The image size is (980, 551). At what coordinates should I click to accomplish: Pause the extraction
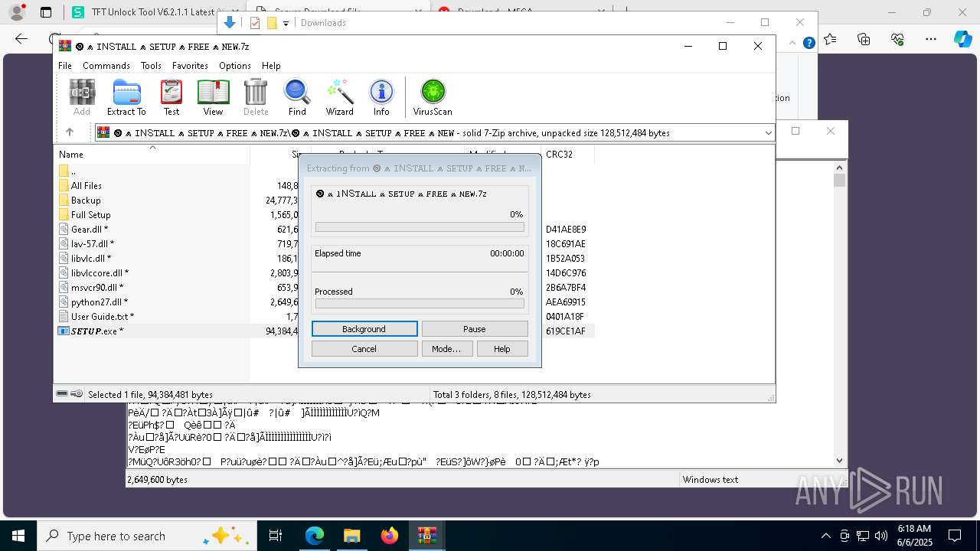(475, 329)
